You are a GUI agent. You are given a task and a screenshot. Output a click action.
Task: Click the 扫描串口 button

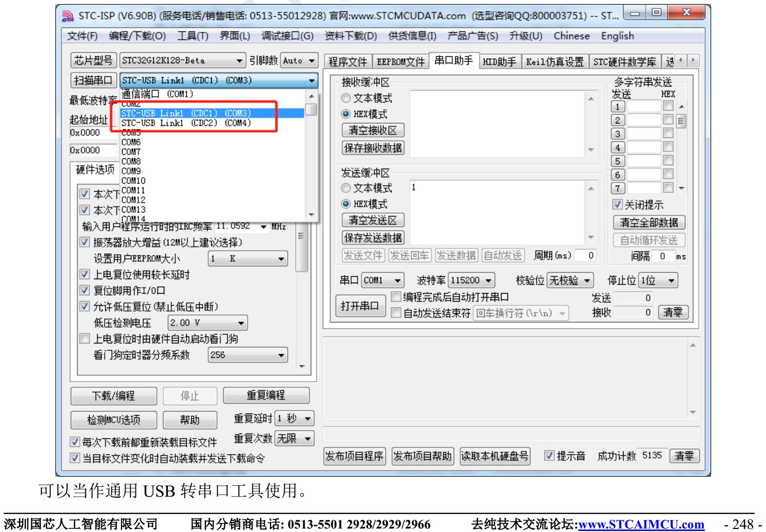point(93,80)
